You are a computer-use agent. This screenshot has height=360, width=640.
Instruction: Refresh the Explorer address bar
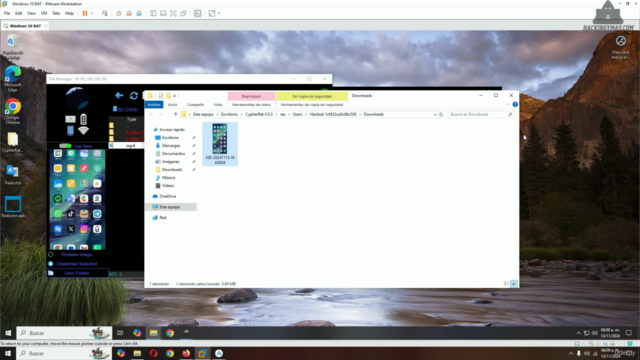pos(441,115)
